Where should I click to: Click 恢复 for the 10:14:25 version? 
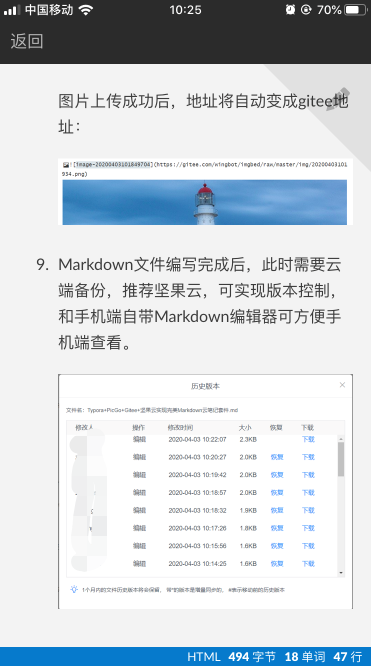pyautogui.click(x=277, y=564)
